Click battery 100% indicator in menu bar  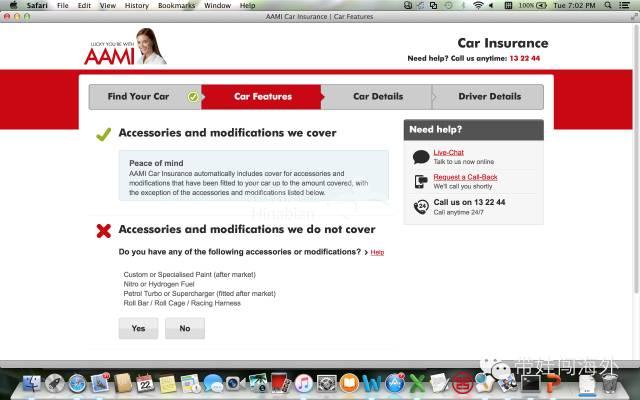[x=533, y=5]
